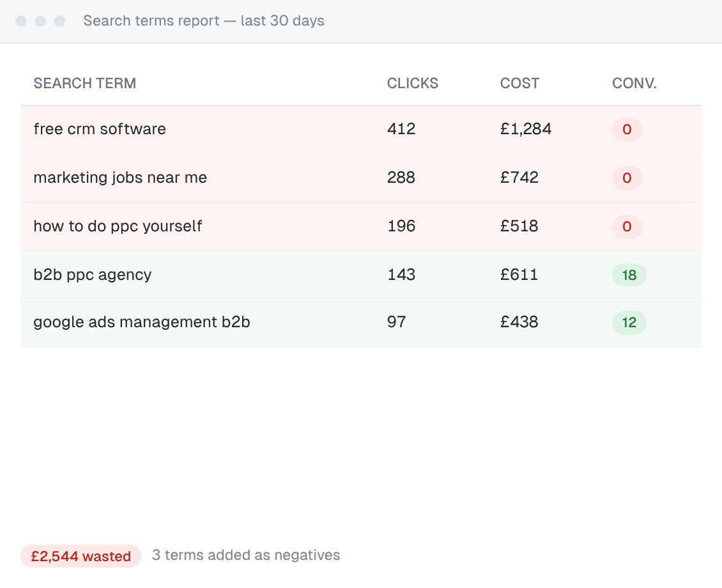Screen dimensions: 722x588
Task: Select the 'google ads management b2b' term
Action: 142,322
